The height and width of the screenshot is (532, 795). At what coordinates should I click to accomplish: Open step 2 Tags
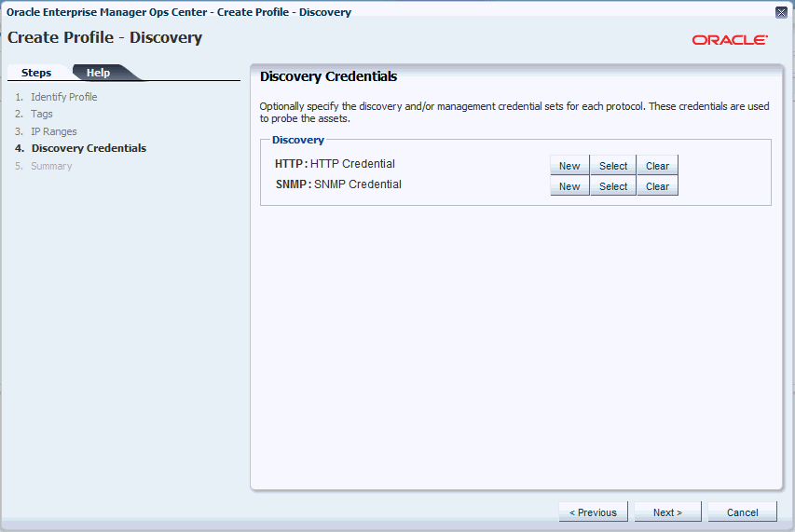(42, 114)
